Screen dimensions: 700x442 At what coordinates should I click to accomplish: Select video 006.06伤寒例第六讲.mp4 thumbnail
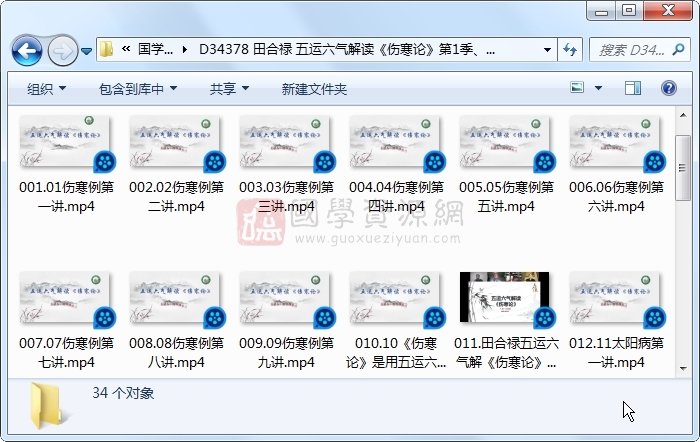coord(617,143)
